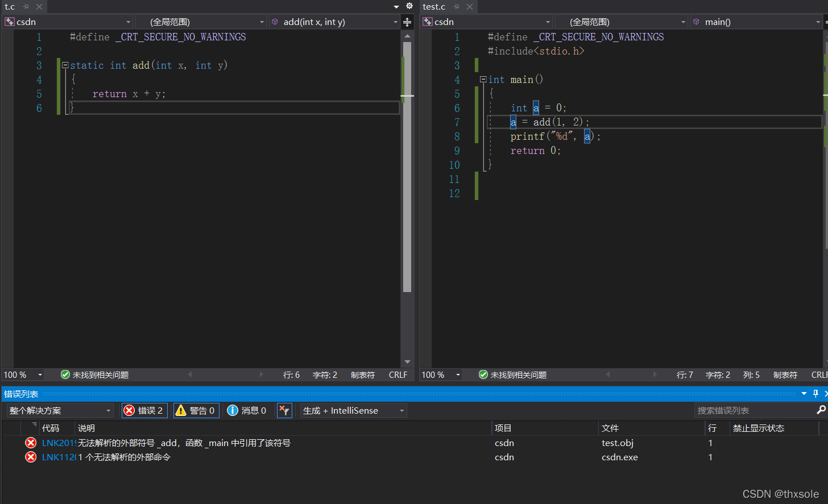Collapse the add function outline in t.c
828x504 pixels.
(65, 65)
